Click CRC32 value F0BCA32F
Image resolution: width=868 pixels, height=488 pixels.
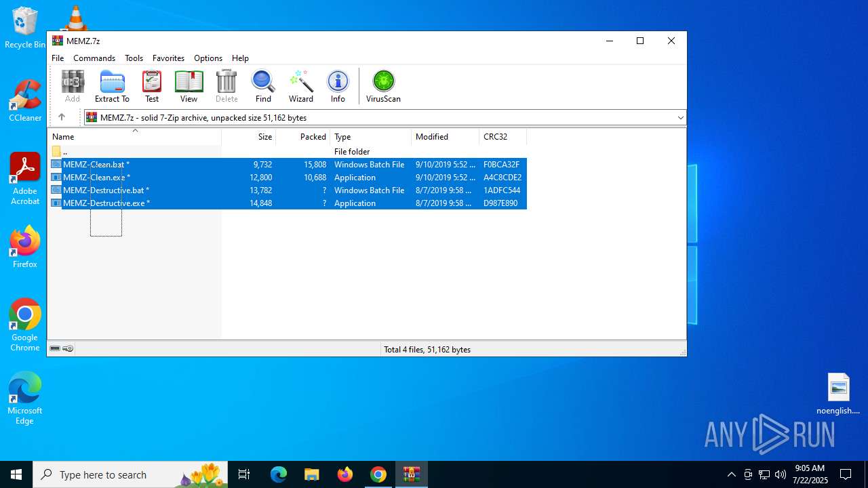tap(502, 165)
